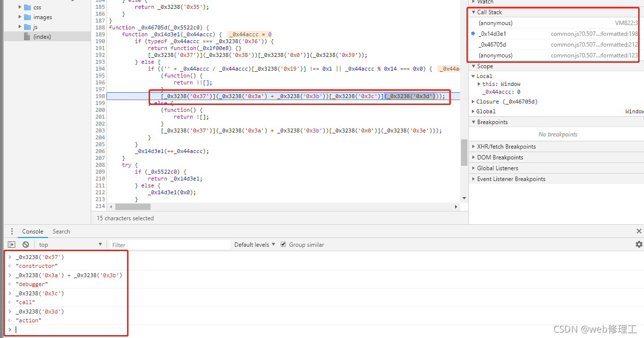Select the _0x14d3e1 call stack frame

click(x=556, y=34)
